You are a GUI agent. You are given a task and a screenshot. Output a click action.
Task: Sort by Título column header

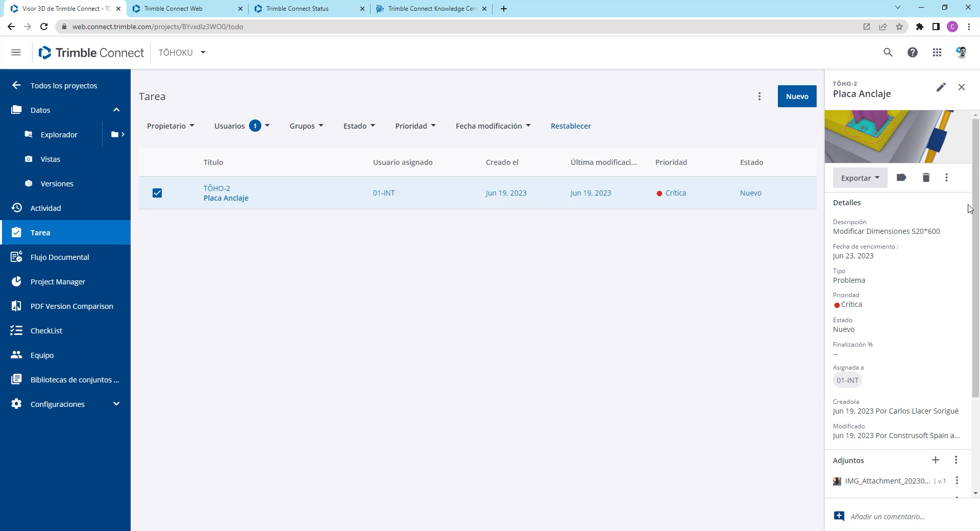(213, 162)
